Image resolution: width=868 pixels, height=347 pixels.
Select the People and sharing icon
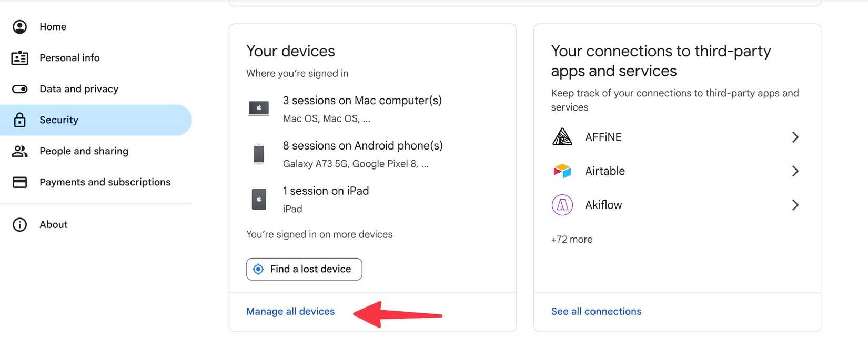(19, 151)
